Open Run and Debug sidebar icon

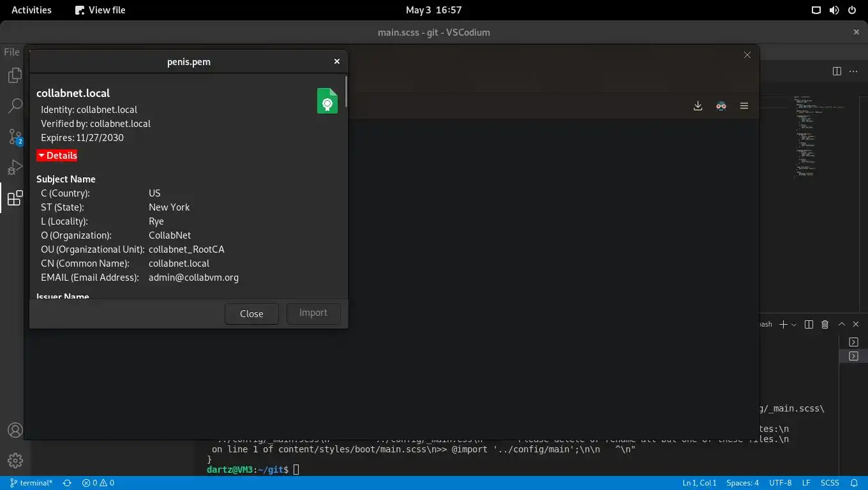(15, 167)
